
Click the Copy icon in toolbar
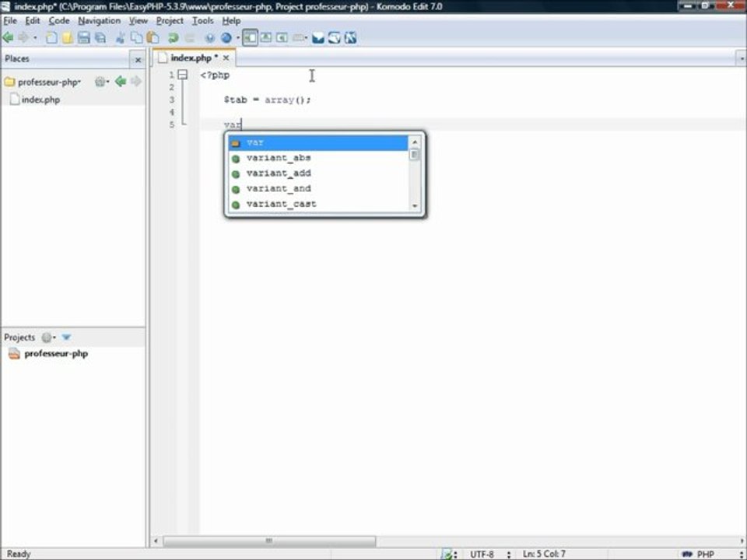136,37
